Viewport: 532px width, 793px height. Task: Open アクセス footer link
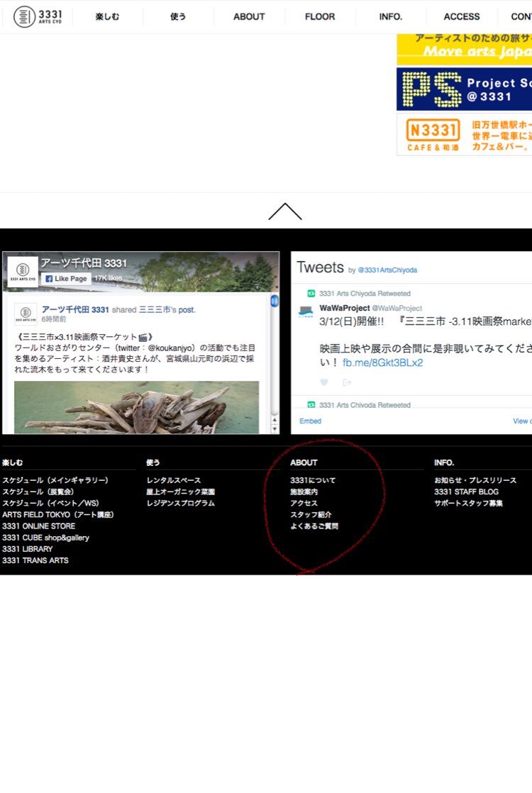tap(304, 503)
